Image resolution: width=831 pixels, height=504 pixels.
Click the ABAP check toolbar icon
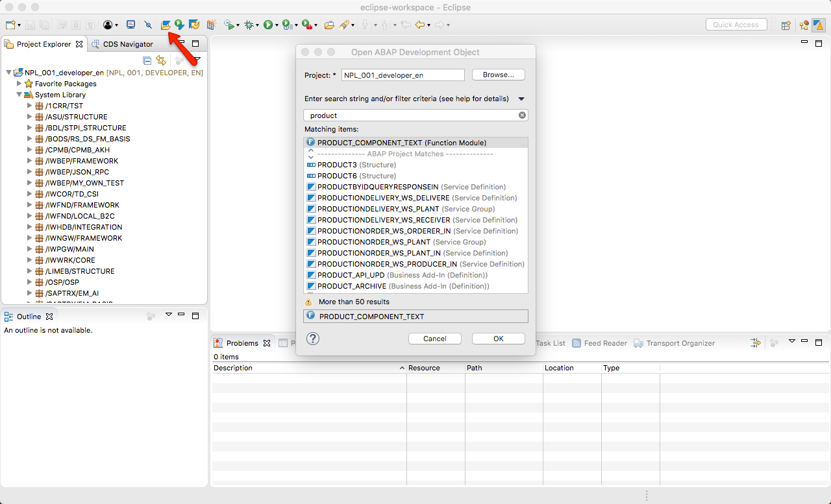click(x=193, y=25)
